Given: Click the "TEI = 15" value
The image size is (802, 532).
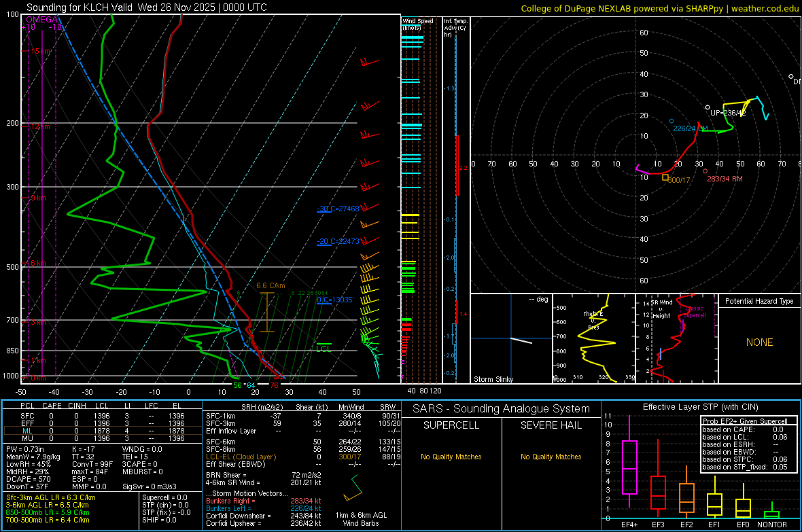Looking at the screenshot, I should coord(135,457).
